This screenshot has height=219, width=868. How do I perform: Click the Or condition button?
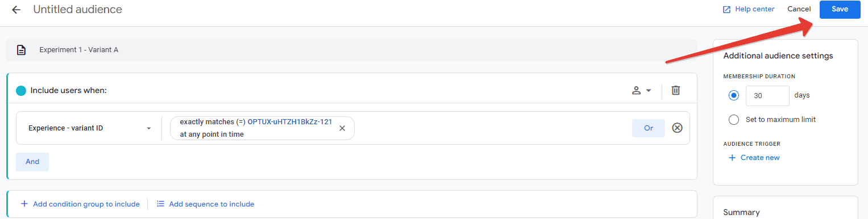[649, 128]
